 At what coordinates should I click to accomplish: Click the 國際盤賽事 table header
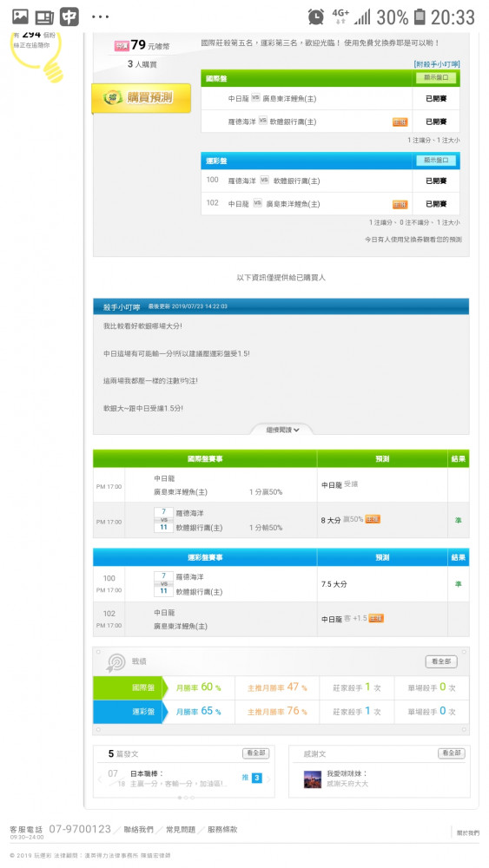pyautogui.click(x=205, y=459)
